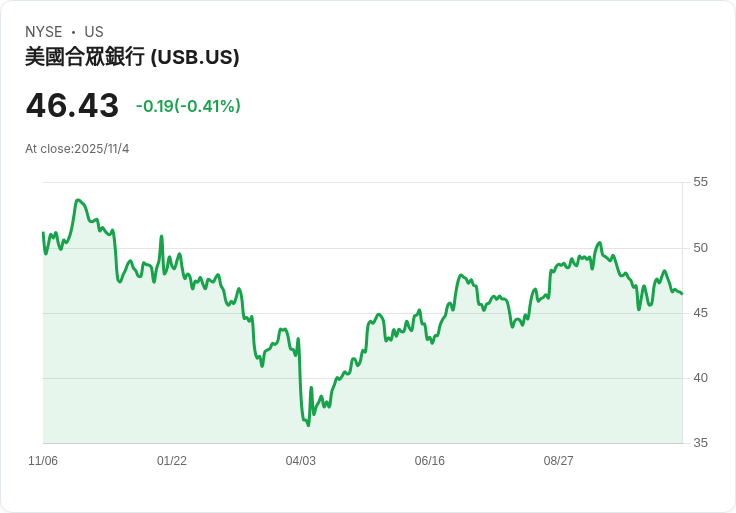Click the 50 y-axis label
Viewport: 736px width, 513px height.
[700, 248]
